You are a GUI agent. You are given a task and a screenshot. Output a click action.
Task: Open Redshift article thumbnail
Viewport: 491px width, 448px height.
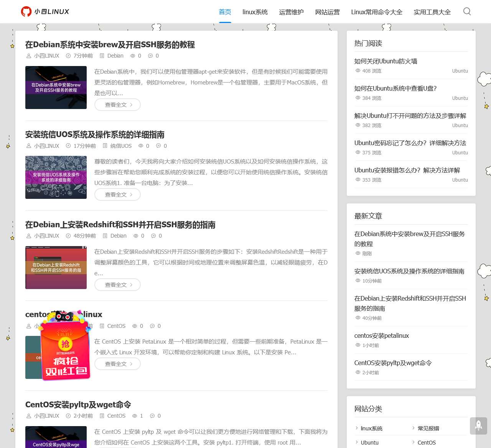56,268
